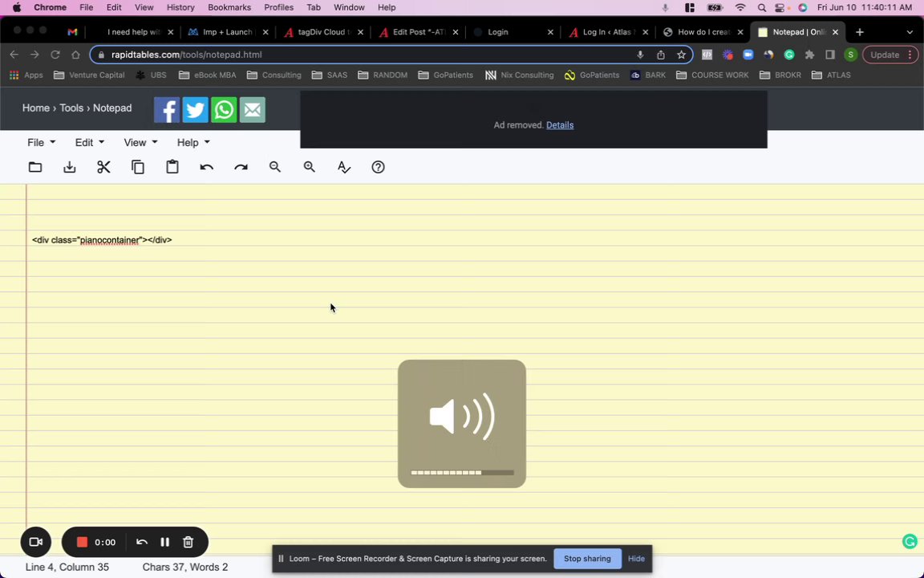Open the new tab plus button

click(860, 32)
